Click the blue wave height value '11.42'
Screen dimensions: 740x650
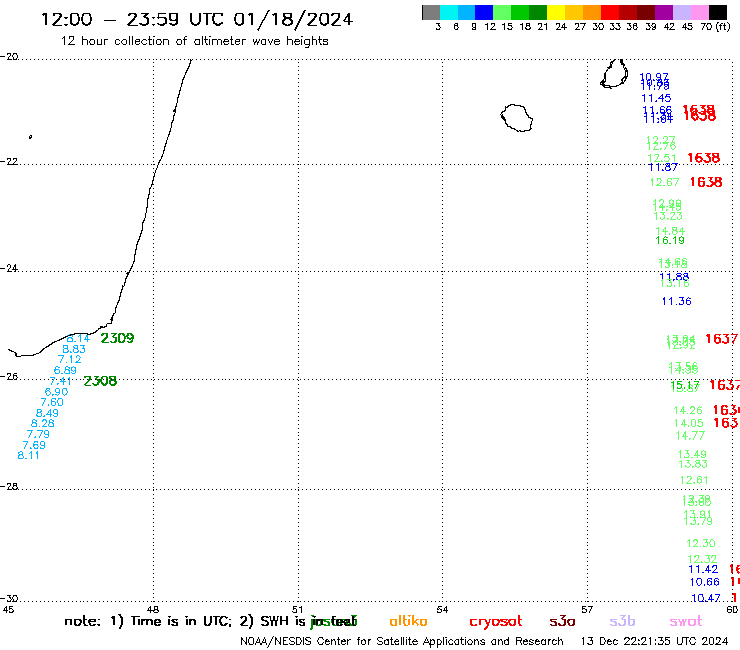coord(703,569)
